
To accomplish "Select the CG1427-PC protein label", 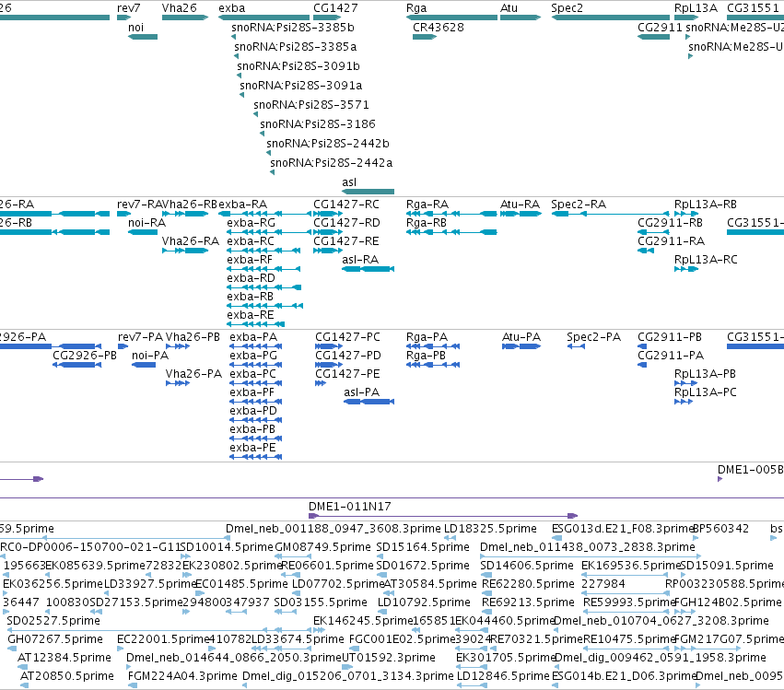I will click(347, 337).
